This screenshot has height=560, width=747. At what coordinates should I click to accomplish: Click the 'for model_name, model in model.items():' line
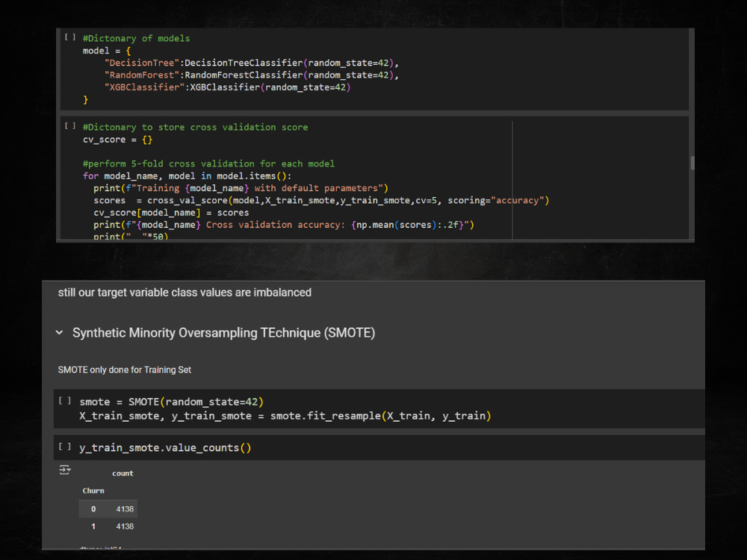click(x=187, y=176)
